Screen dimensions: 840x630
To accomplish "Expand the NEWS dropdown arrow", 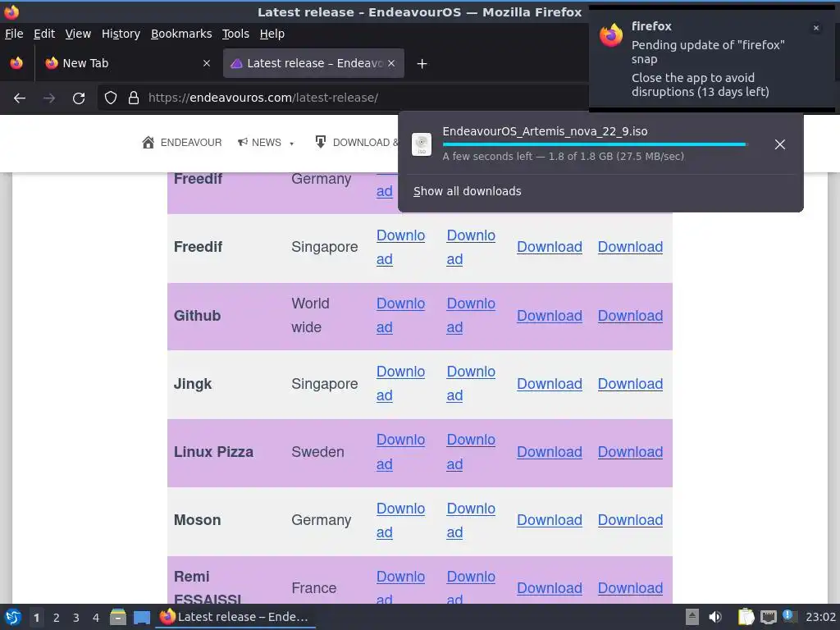I will [x=291, y=144].
